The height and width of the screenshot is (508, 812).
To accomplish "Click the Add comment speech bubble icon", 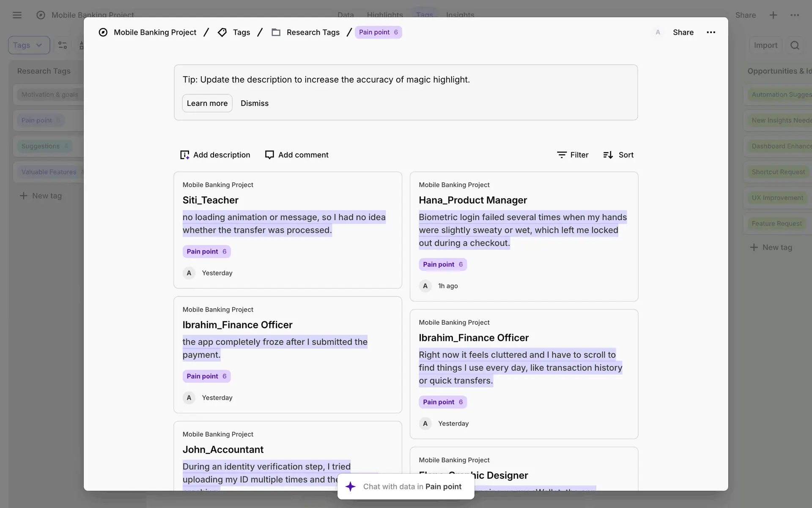I will [269, 155].
